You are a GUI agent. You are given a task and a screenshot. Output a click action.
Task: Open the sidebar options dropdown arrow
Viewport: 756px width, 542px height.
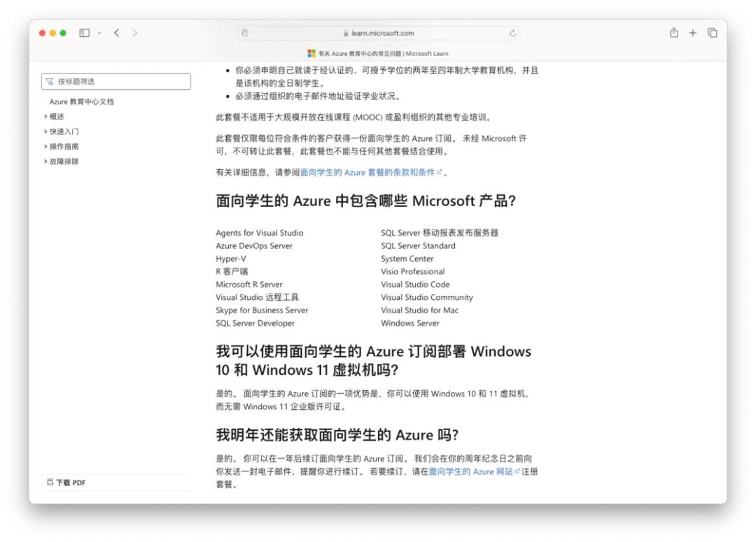pyautogui.click(x=99, y=33)
